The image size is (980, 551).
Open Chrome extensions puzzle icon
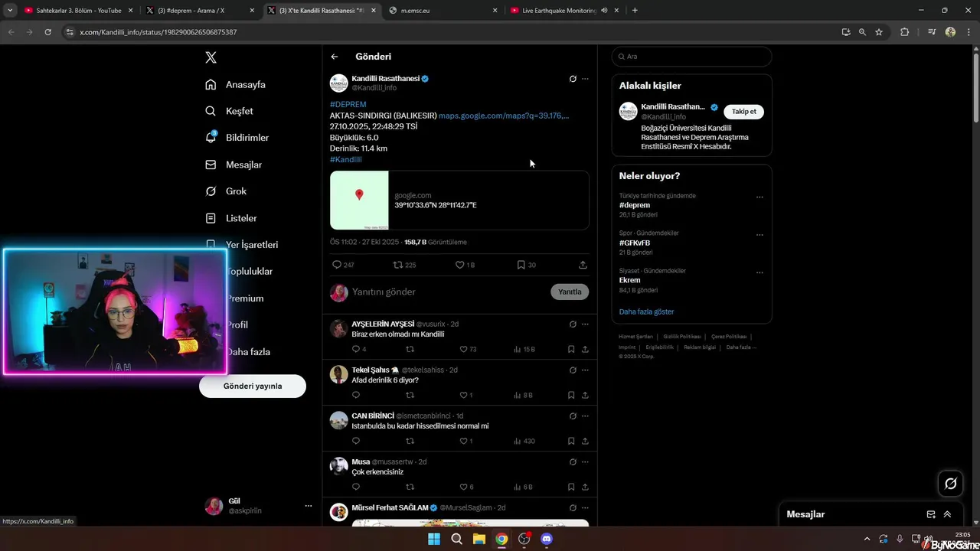[904, 32]
